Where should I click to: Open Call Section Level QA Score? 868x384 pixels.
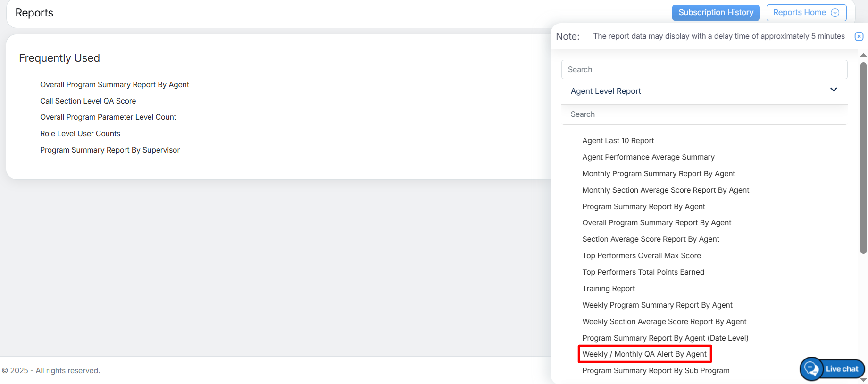click(88, 101)
